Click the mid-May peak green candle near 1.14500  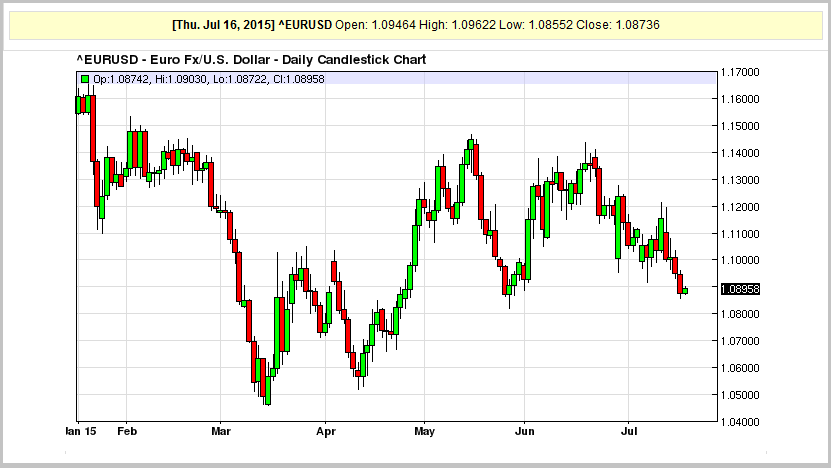point(471,144)
